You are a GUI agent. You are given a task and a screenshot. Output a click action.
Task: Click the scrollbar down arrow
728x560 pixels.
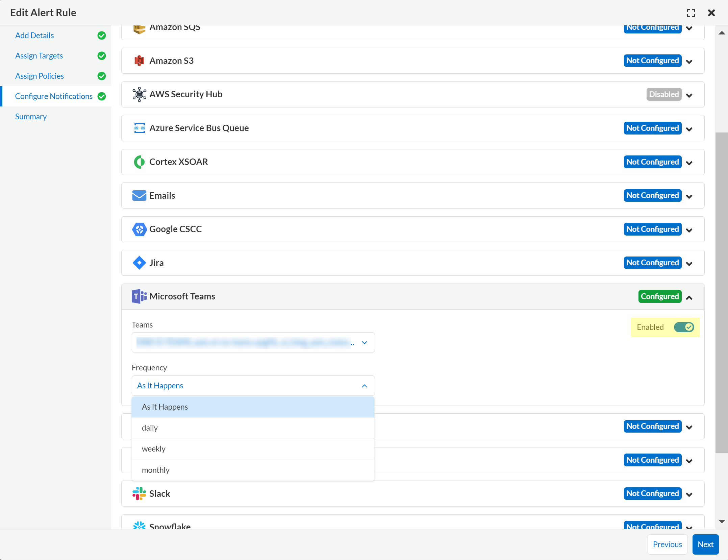pos(722,521)
